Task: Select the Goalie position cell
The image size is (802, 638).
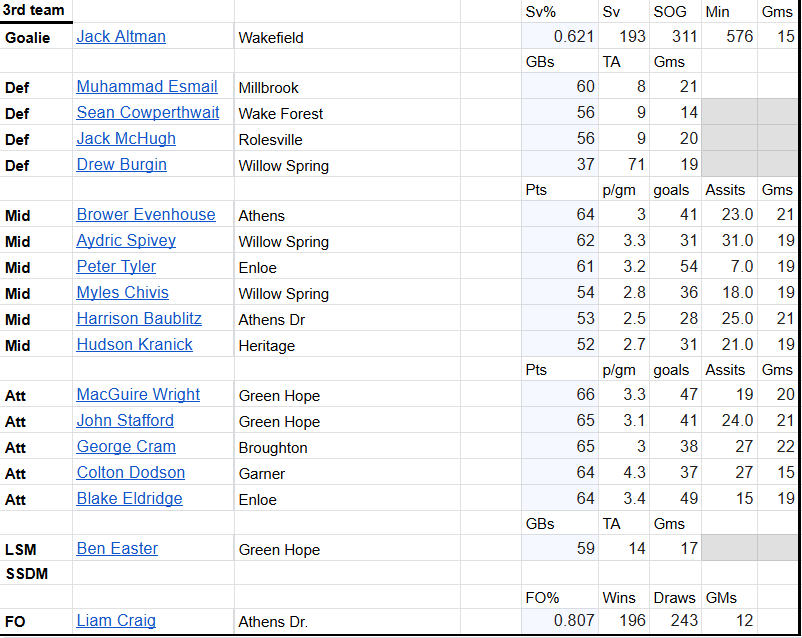Action: [x=36, y=36]
